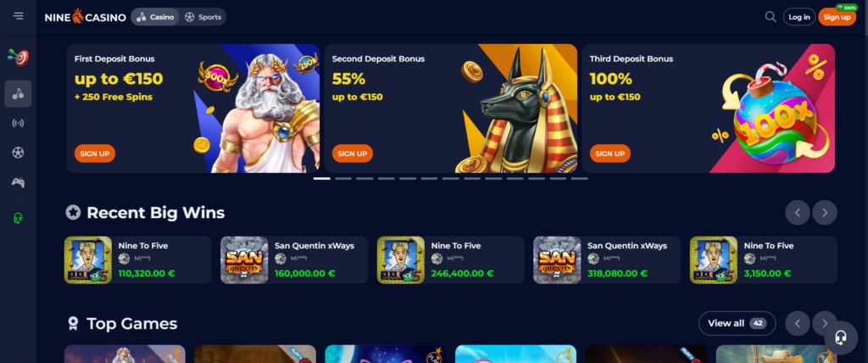
Task: Open the soccer ball sports sidebar icon
Action: [x=19, y=153]
